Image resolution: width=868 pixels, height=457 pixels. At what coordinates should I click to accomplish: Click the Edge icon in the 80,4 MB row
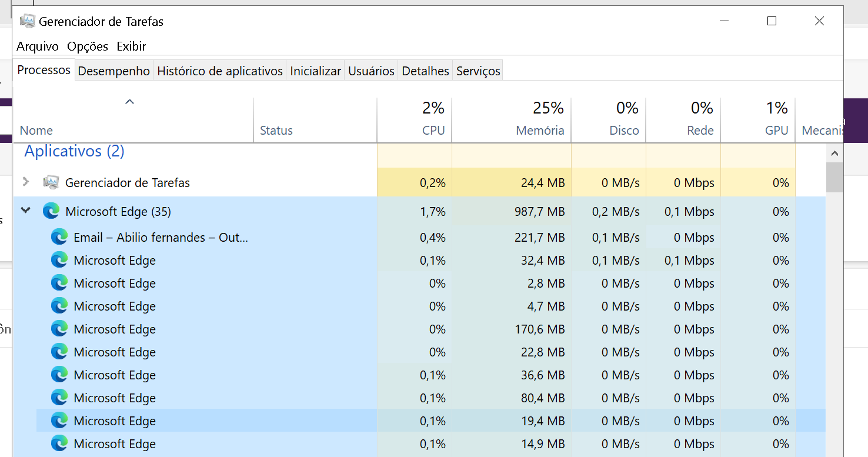[x=59, y=398]
